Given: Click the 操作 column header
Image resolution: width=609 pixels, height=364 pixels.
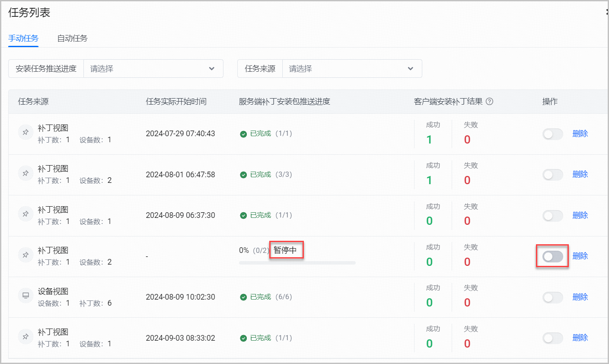Looking at the screenshot, I should pyautogui.click(x=550, y=102).
